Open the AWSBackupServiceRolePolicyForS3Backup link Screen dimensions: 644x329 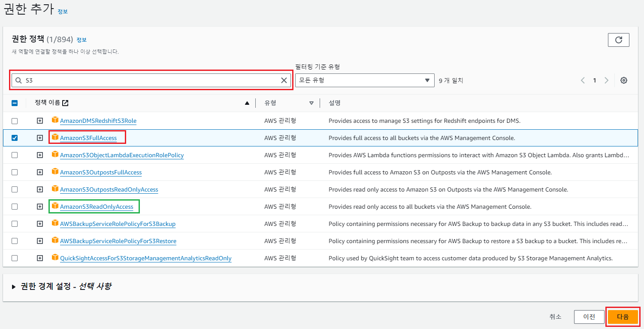point(118,224)
